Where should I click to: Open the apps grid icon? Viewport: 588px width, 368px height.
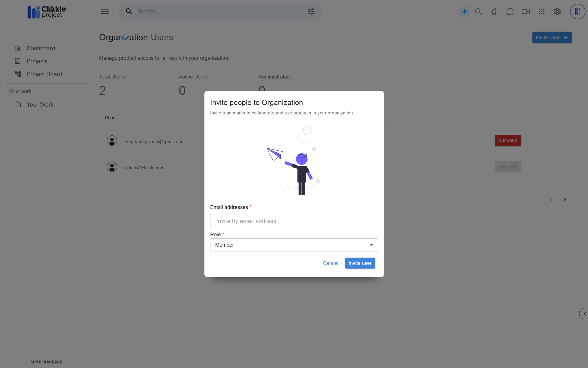(541, 11)
